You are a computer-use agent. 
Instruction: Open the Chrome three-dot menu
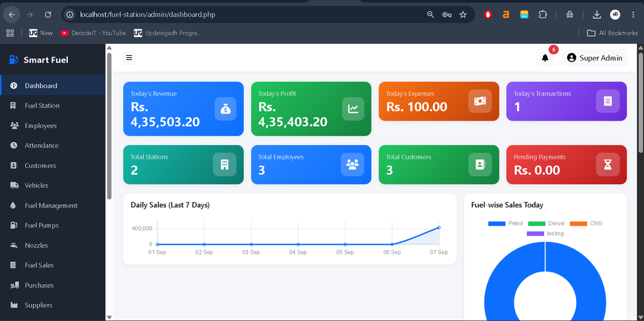click(633, 15)
